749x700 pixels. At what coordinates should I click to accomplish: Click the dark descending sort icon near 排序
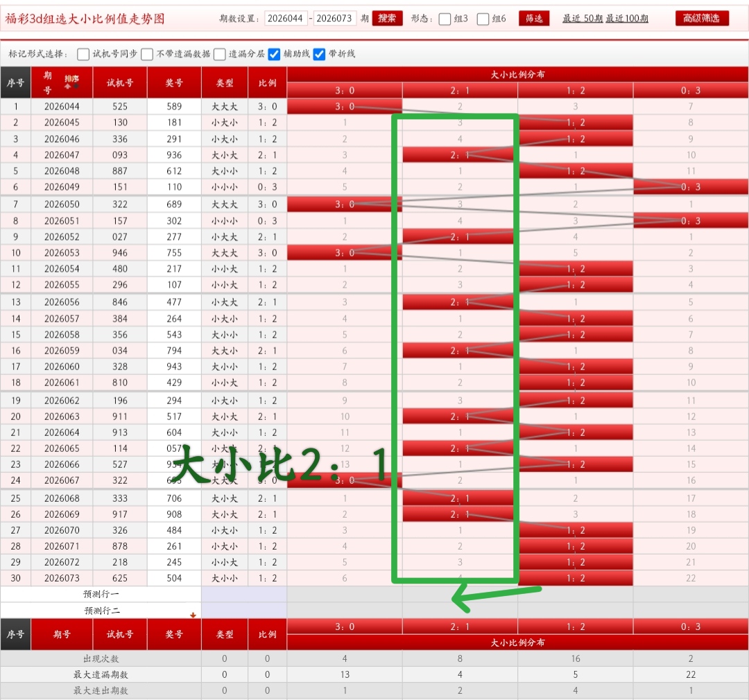76,86
